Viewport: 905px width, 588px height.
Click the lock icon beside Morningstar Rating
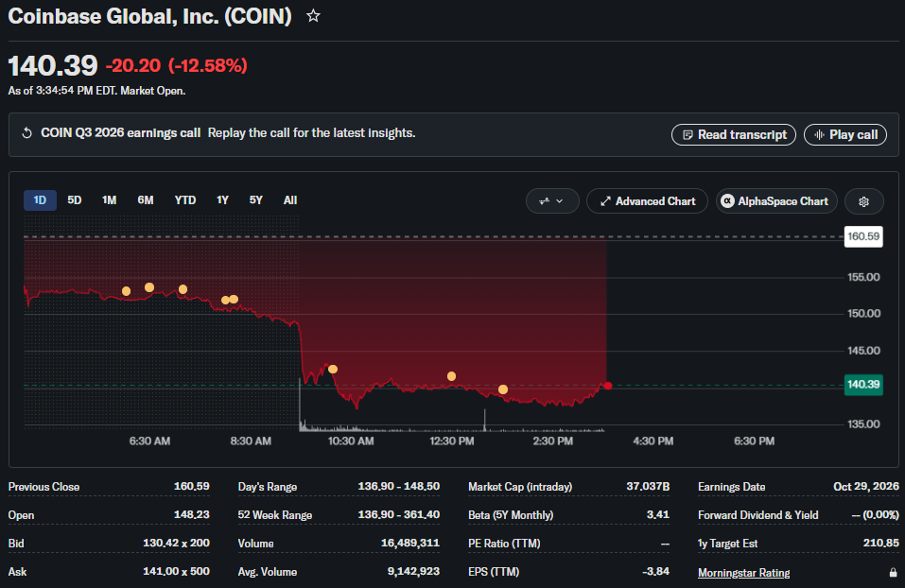click(x=893, y=573)
